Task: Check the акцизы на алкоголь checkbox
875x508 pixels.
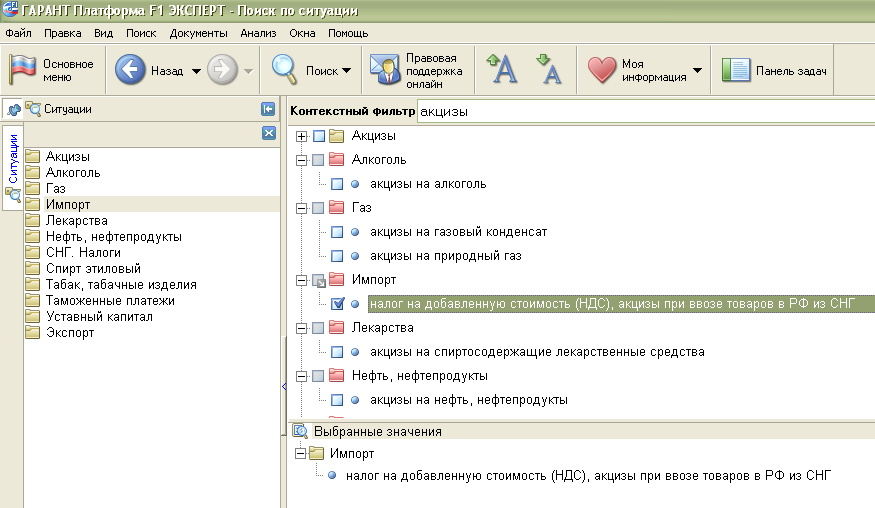Action: pos(337,184)
